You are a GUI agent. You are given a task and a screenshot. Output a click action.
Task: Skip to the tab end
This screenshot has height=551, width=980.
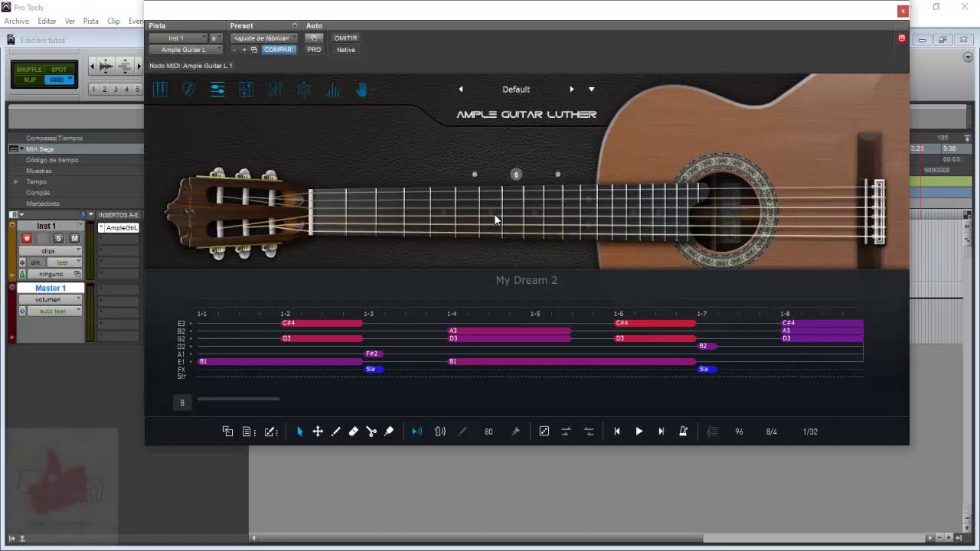coord(661,432)
